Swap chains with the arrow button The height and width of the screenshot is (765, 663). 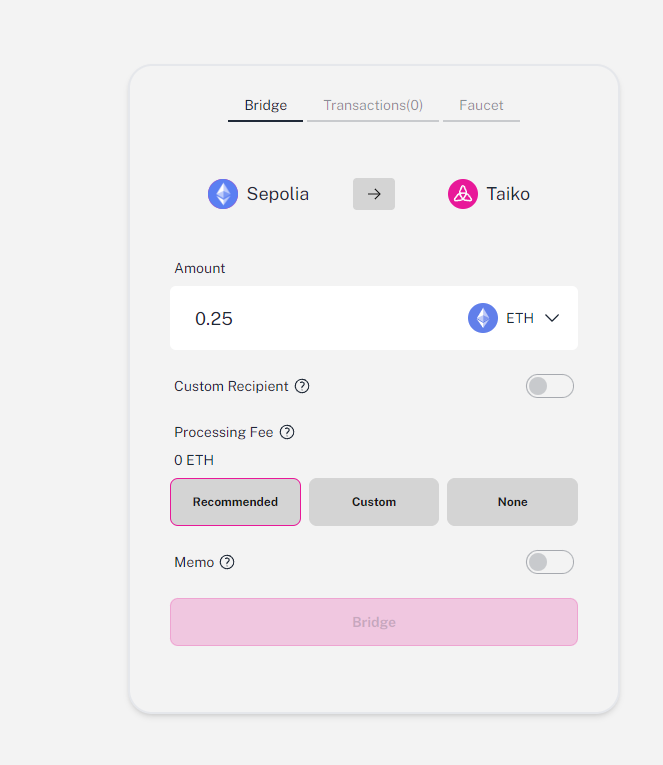[374, 194]
